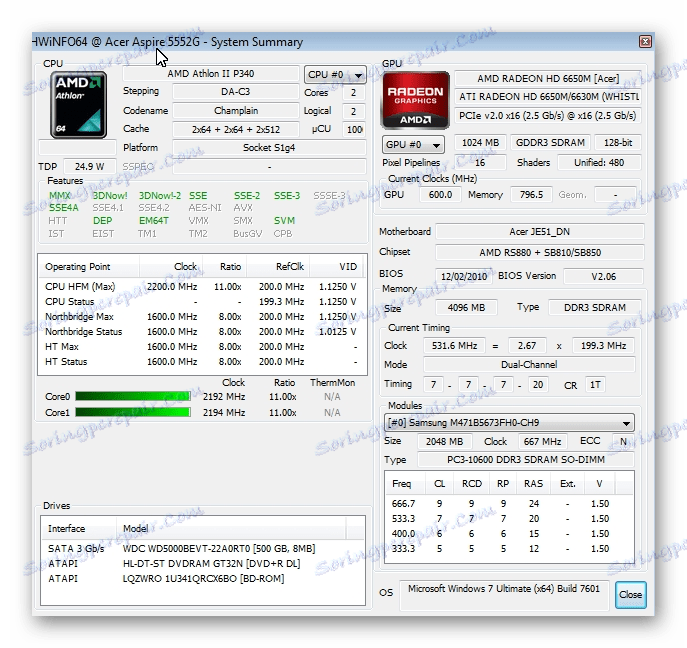This screenshot has height=648, width=687.
Task: Click the CR 1T field
Action: [x=595, y=385]
